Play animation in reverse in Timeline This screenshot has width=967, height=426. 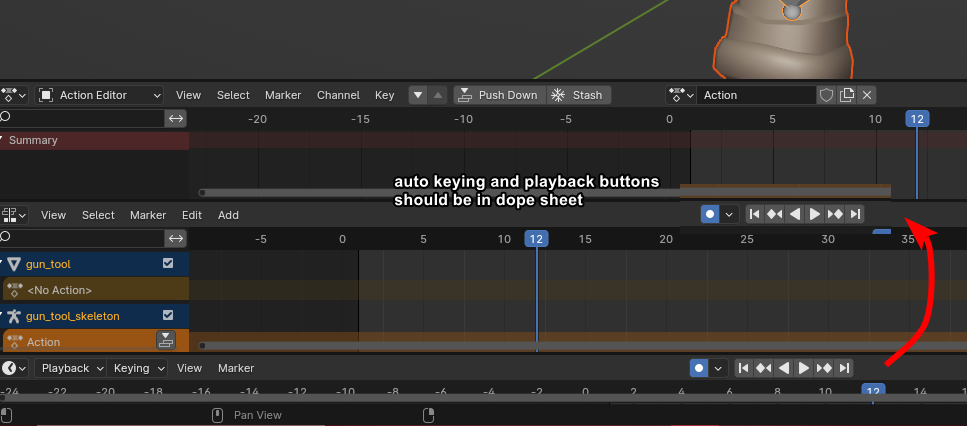coord(784,368)
